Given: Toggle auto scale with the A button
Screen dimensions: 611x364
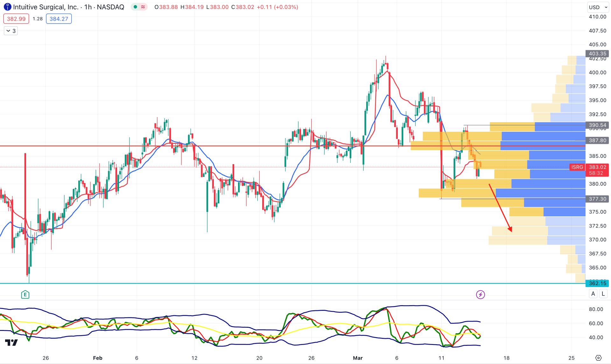Looking at the screenshot, I should [593, 294].
